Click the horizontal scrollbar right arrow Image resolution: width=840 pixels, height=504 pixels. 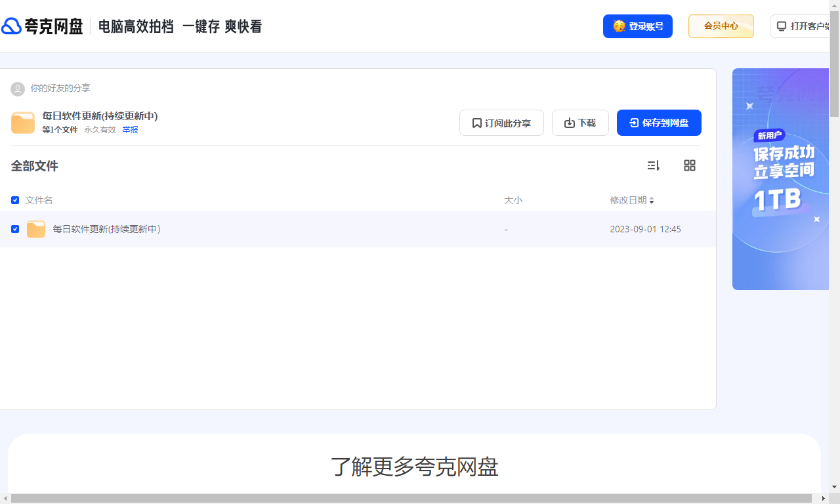824,499
